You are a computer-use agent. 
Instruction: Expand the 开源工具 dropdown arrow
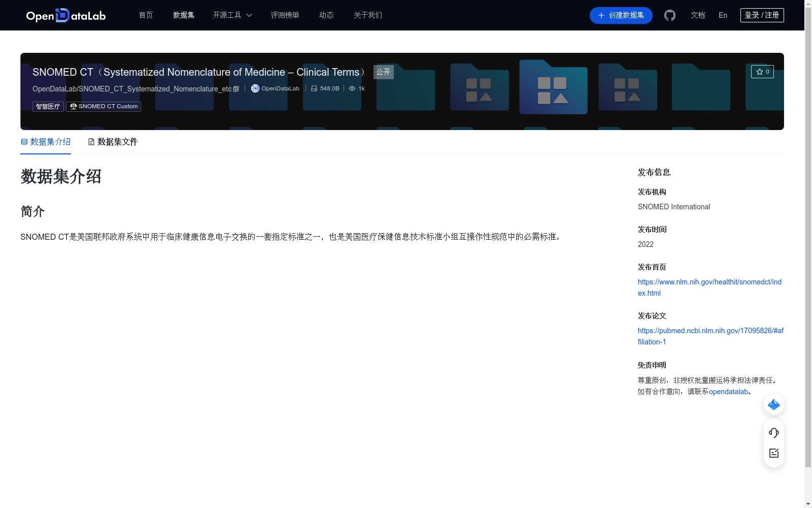coord(249,15)
